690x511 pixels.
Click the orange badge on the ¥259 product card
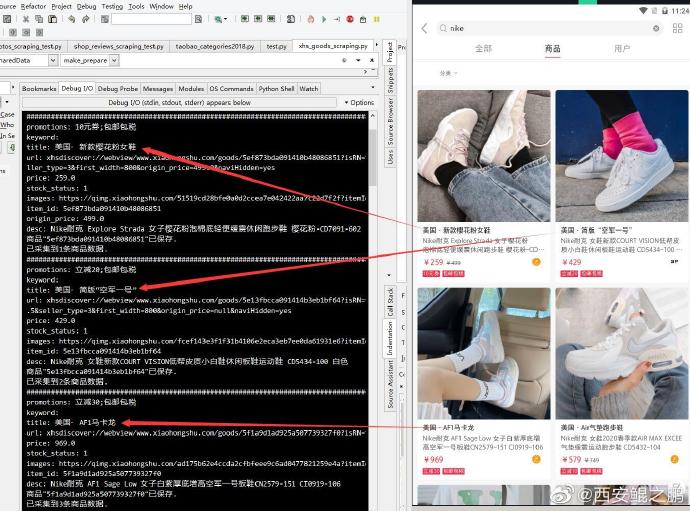536,262
